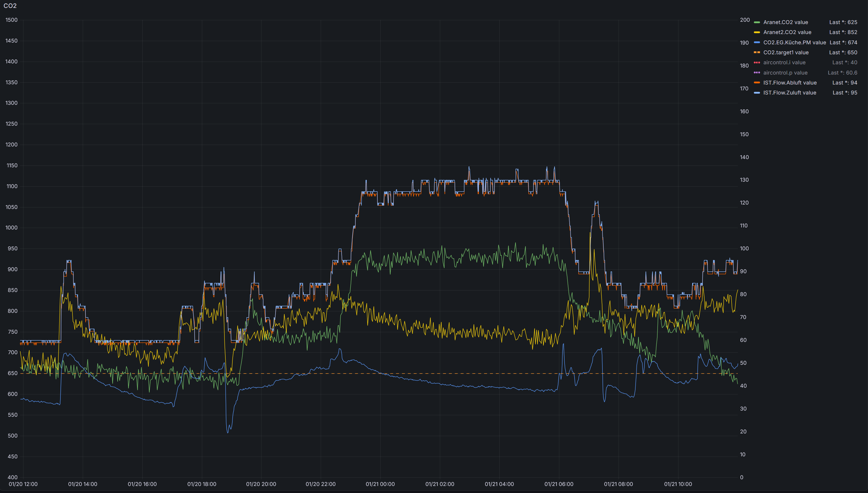The image size is (868, 493).
Task: Click the 'Last *: 852' legend value
Action: [x=843, y=32]
